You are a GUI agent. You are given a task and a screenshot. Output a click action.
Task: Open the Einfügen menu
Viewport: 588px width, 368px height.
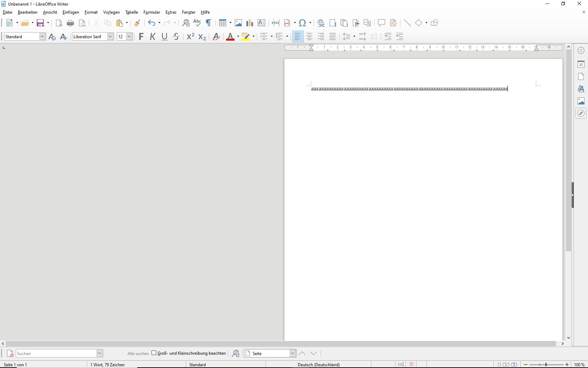click(71, 12)
